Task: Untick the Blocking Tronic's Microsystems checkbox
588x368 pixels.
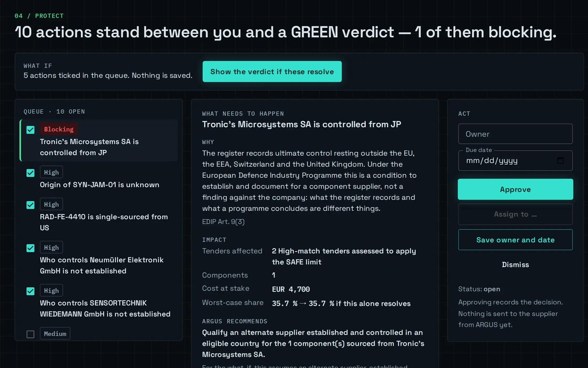Action: 30,130
